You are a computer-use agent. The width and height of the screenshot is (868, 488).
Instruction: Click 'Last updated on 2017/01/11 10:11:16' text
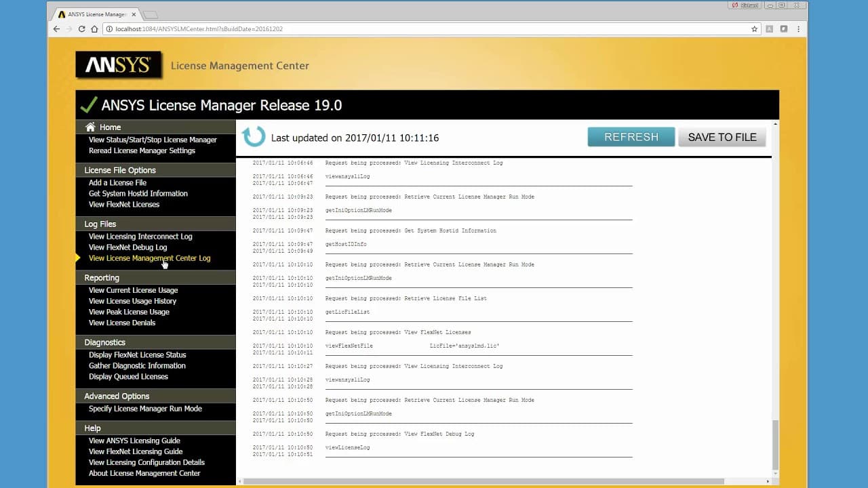click(355, 138)
